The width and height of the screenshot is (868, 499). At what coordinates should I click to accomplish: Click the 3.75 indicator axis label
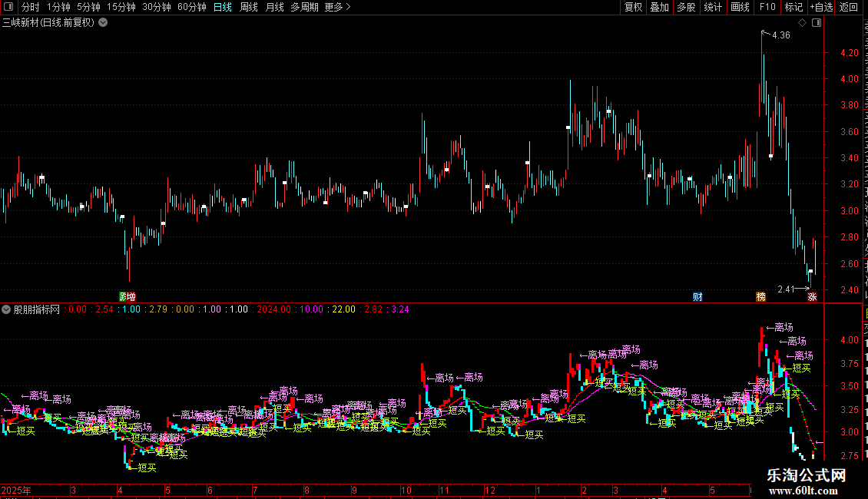point(850,363)
